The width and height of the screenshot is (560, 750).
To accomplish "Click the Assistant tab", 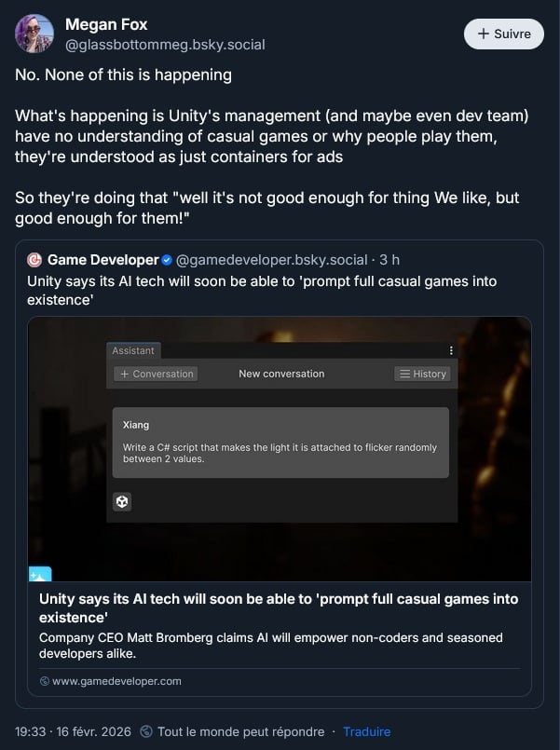I will pyautogui.click(x=133, y=350).
